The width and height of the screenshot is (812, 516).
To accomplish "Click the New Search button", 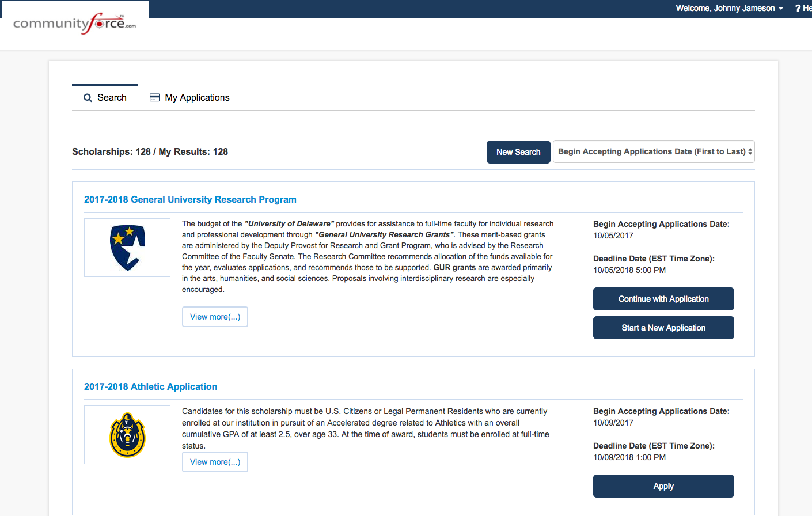I will tap(518, 152).
